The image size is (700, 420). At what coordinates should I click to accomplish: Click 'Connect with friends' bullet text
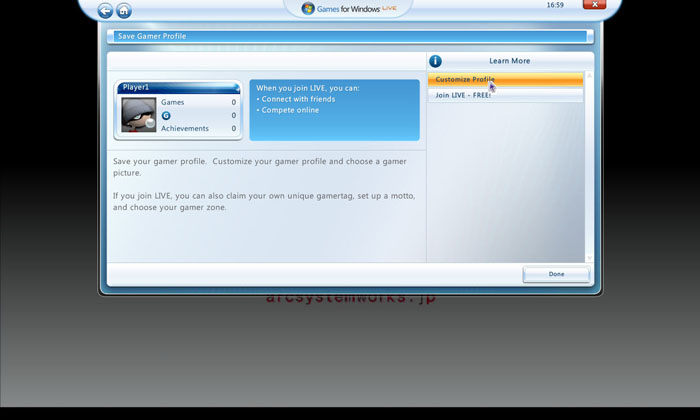pos(298,99)
